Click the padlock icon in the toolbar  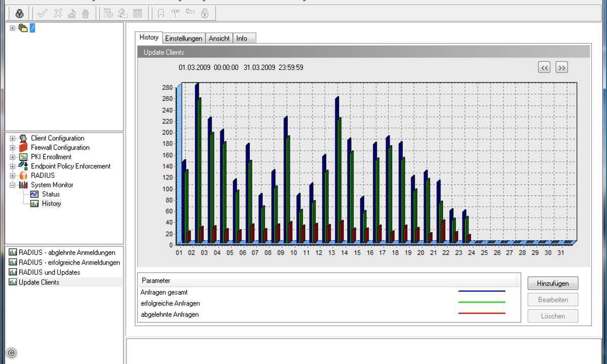click(20, 14)
